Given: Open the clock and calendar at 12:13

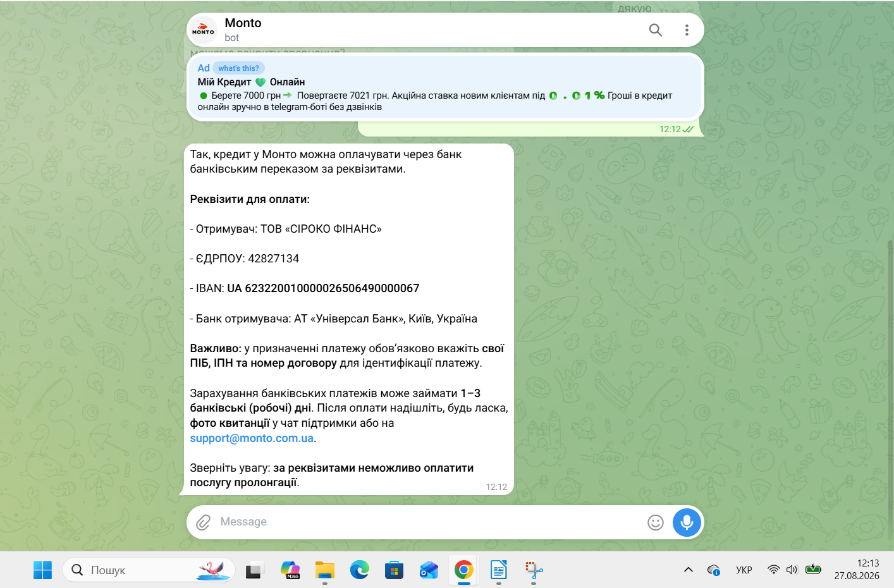Looking at the screenshot, I should [857, 570].
